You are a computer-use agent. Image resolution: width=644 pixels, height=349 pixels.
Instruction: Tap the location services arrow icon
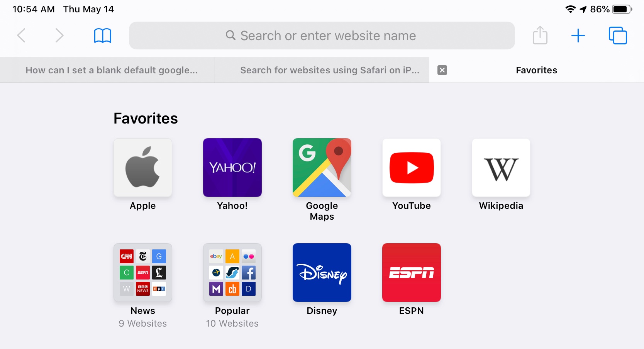[x=583, y=9]
